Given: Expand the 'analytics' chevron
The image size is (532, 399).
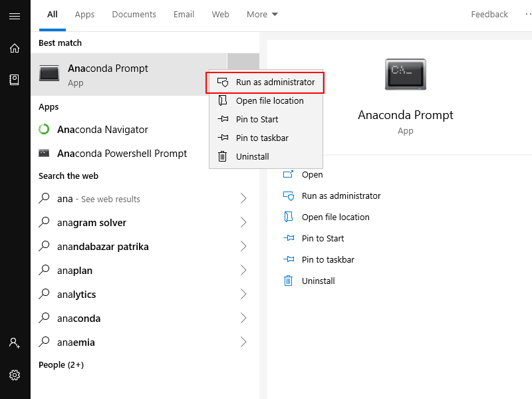Looking at the screenshot, I should 243,294.
